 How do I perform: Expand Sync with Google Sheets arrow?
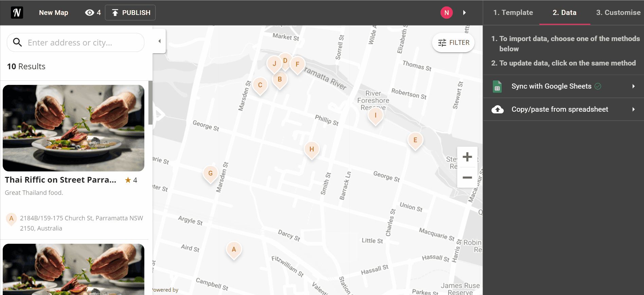tap(633, 86)
